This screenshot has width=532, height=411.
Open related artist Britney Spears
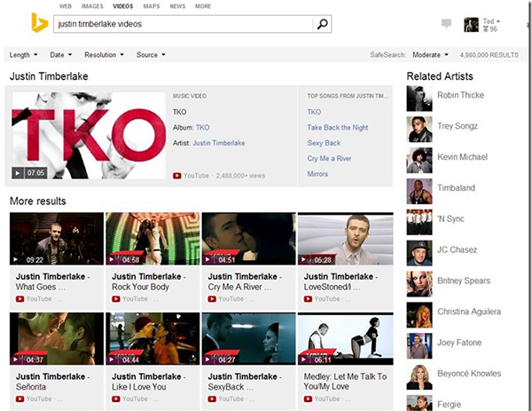[464, 281]
